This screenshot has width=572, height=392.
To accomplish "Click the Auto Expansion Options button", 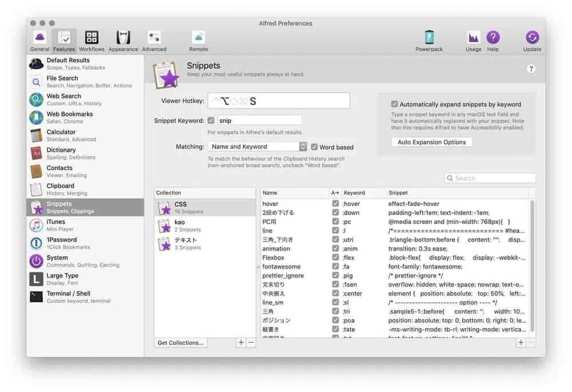I will tap(432, 142).
